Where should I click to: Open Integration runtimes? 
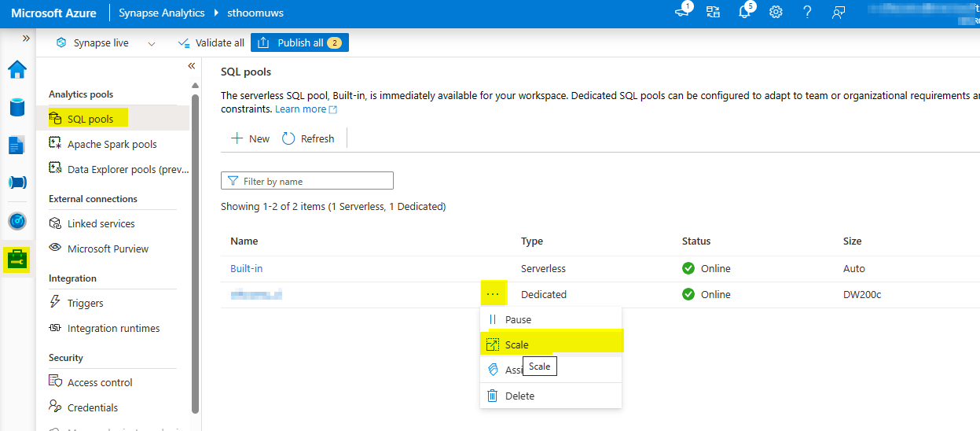click(112, 328)
